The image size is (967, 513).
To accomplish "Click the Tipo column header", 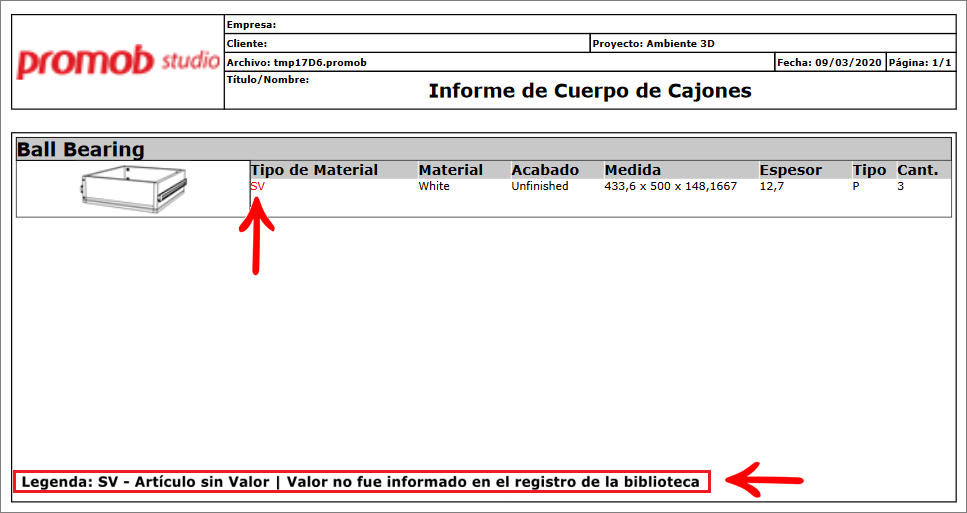I will point(869,170).
